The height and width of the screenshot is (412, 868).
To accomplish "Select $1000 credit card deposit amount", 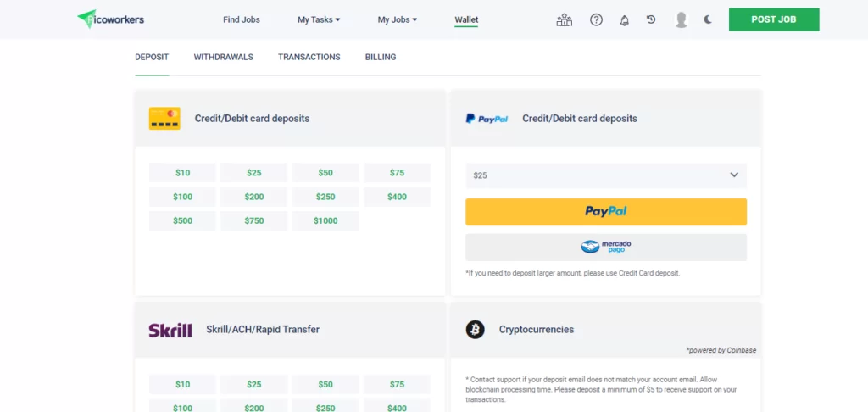I will [x=325, y=221].
